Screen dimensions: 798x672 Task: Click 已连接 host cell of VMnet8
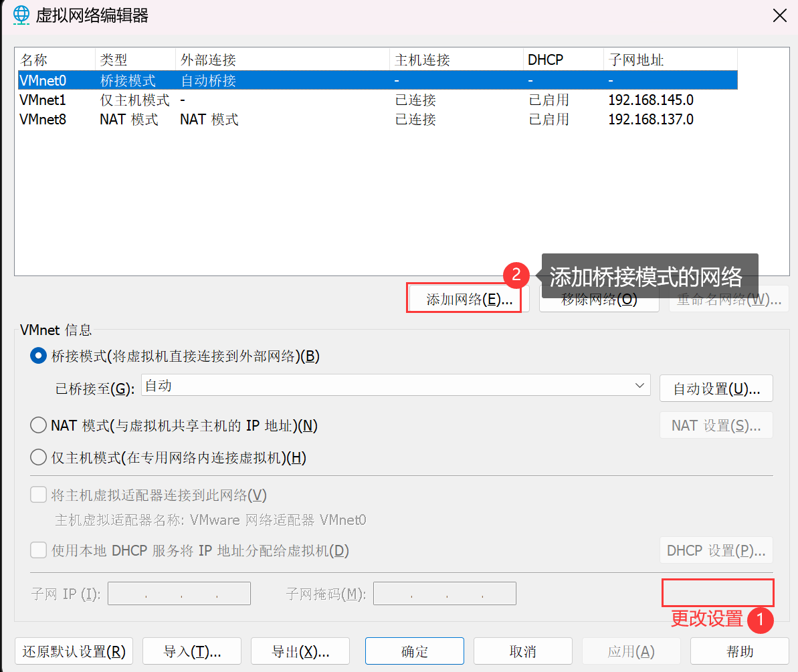pyautogui.click(x=415, y=119)
